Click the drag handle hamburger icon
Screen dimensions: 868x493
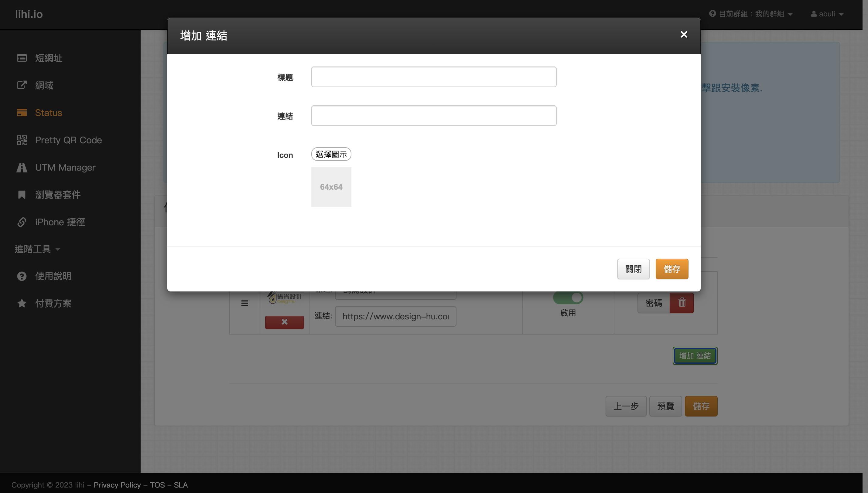click(x=244, y=303)
